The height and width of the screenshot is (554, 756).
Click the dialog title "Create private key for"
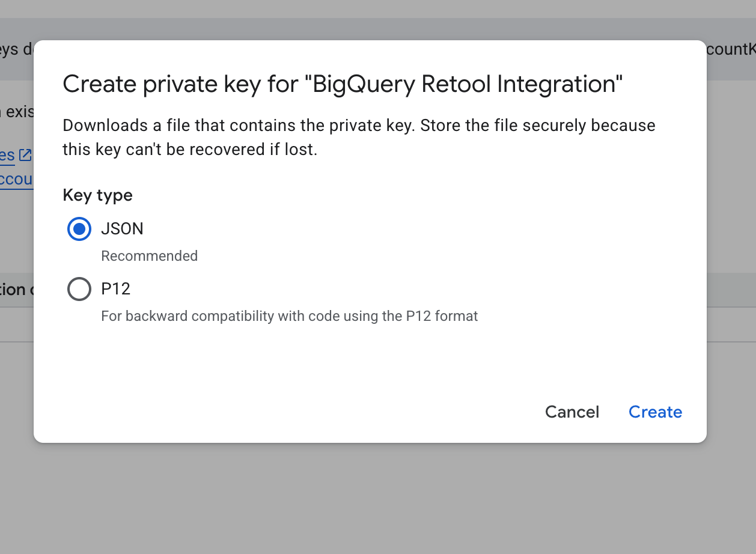click(x=343, y=84)
